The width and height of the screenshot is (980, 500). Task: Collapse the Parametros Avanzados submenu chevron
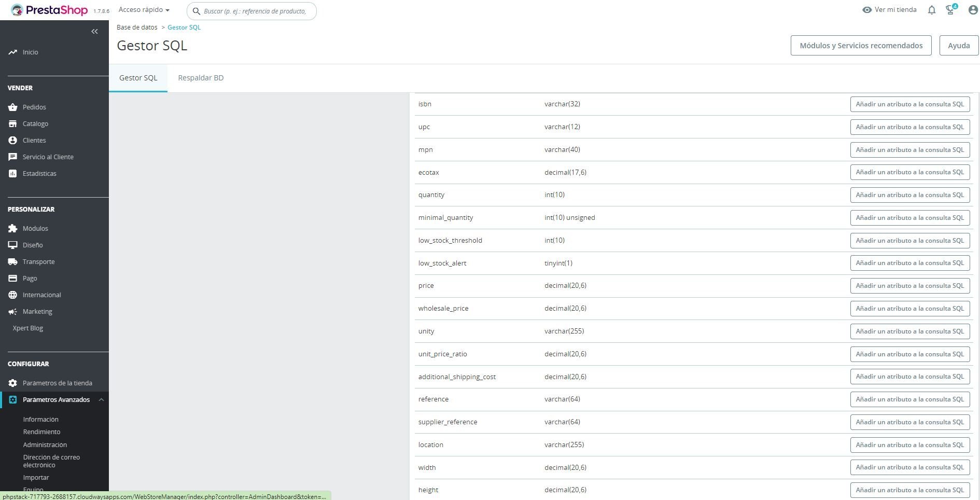point(101,400)
